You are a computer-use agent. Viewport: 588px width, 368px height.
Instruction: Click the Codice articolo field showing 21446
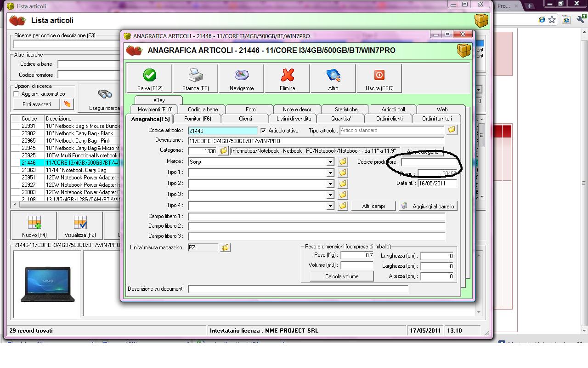(x=223, y=131)
